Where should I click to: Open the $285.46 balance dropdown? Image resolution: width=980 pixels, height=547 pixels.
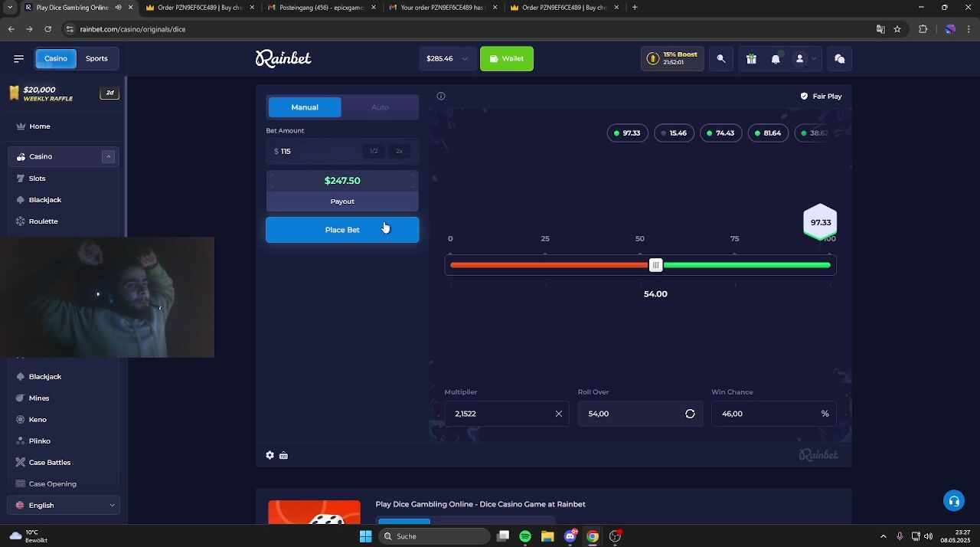[x=447, y=59]
